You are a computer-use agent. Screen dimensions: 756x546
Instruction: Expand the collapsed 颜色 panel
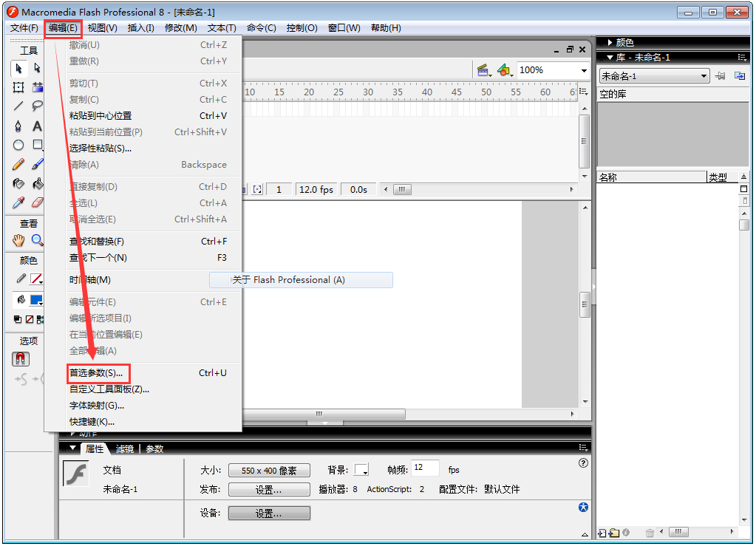pos(610,43)
